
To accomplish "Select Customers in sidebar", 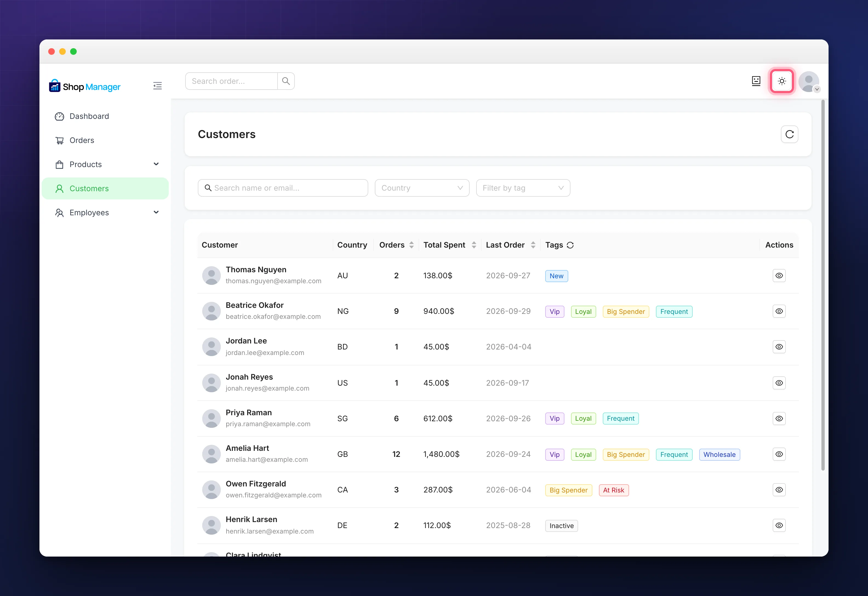I will click(x=105, y=189).
